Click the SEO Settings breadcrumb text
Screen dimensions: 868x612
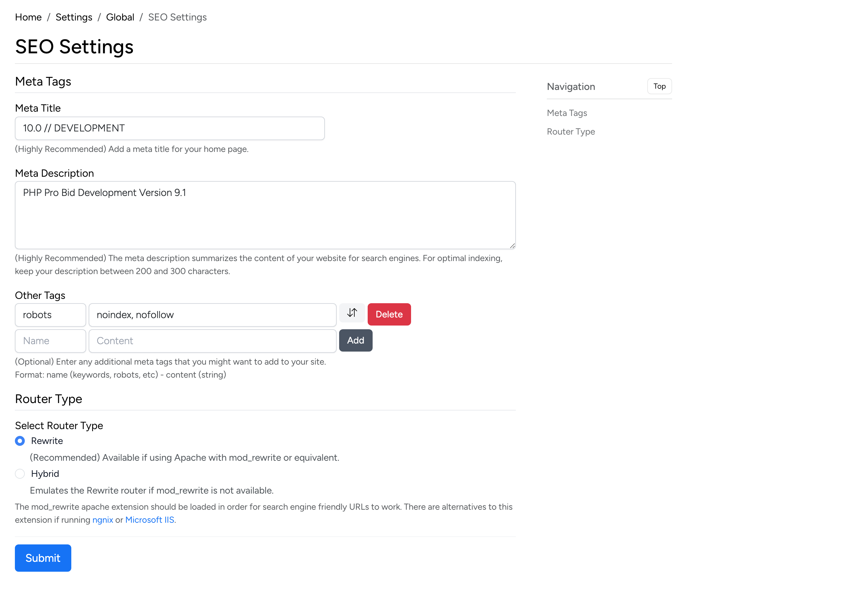click(x=177, y=17)
